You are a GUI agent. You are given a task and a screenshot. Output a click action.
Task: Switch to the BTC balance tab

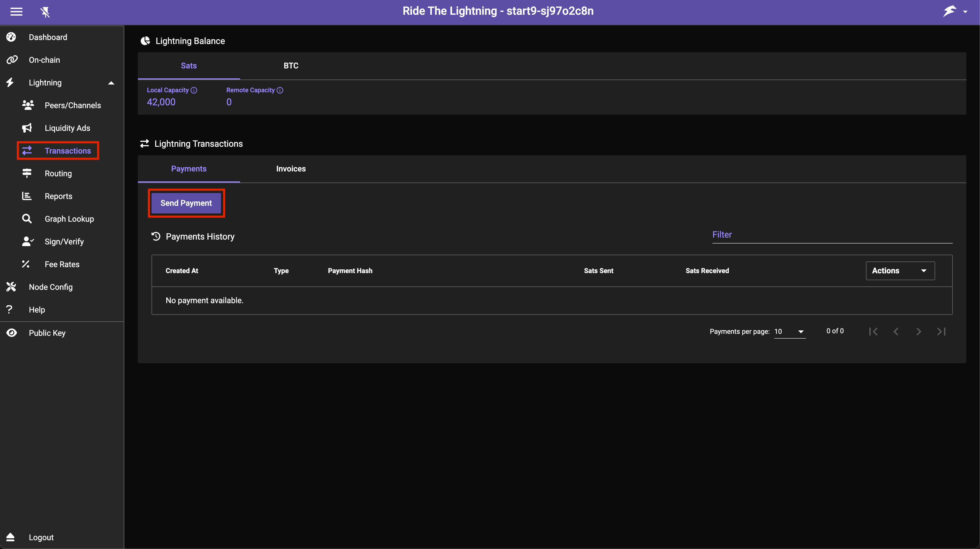[291, 65]
